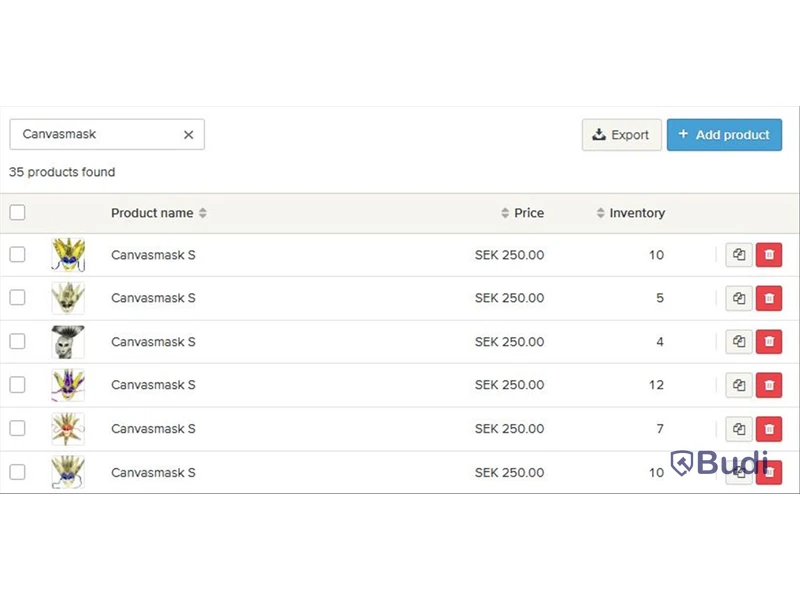Delete the Canvasmask S with inventory 5
The width and height of the screenshot is (800, 600).
click(x=769, y=298)
